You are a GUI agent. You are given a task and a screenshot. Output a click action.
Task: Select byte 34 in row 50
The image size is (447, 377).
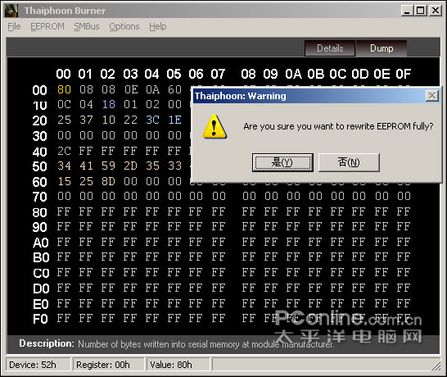click(64, 166)
